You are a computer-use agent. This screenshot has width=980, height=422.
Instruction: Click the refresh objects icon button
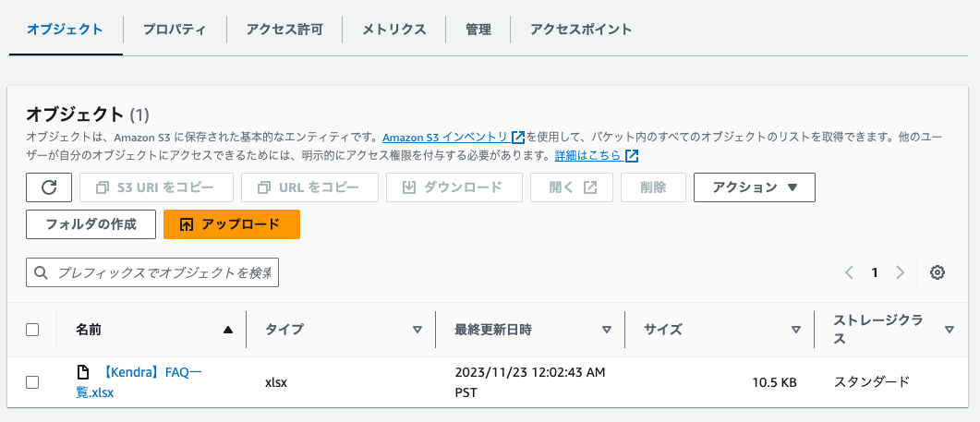(x=49, y=187)
